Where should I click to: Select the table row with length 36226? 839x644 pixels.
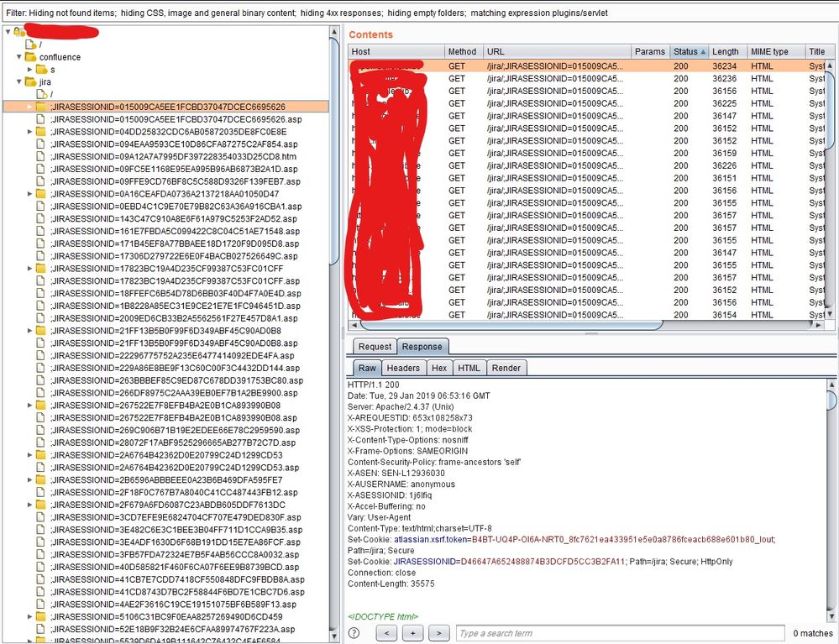[587, 165]
